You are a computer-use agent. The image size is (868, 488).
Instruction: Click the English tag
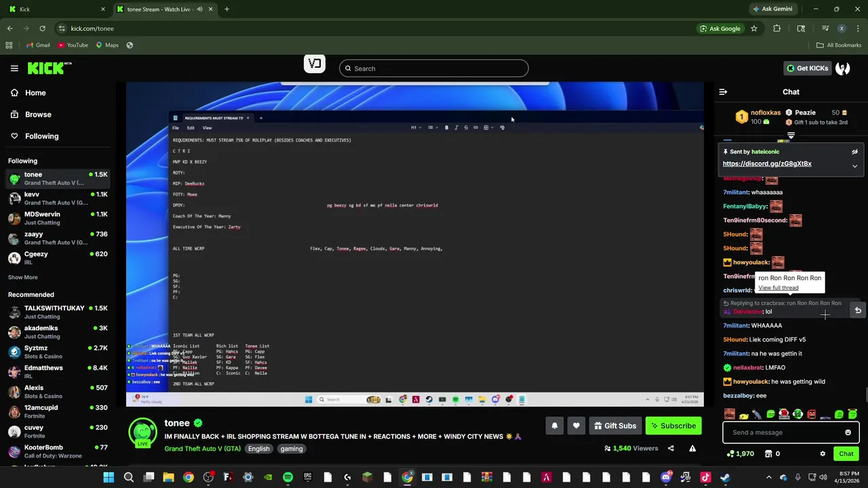click(258, 449)
